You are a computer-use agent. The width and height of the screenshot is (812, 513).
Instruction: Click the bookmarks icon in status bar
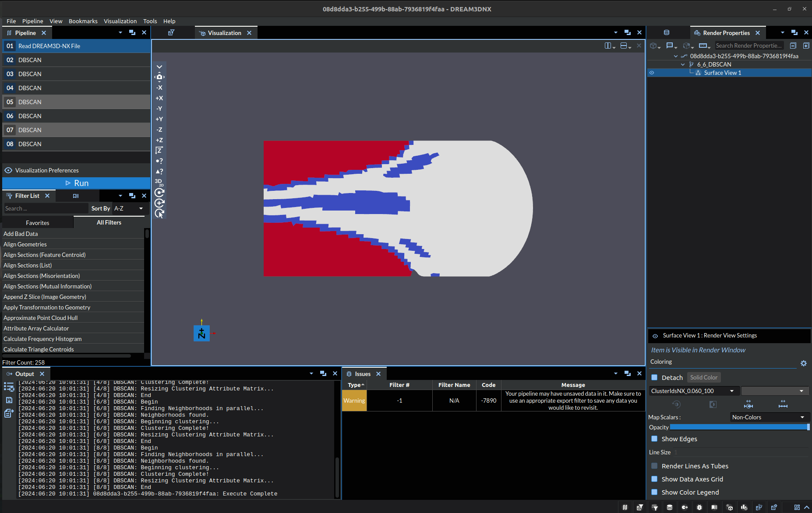(x=714, y=507)
